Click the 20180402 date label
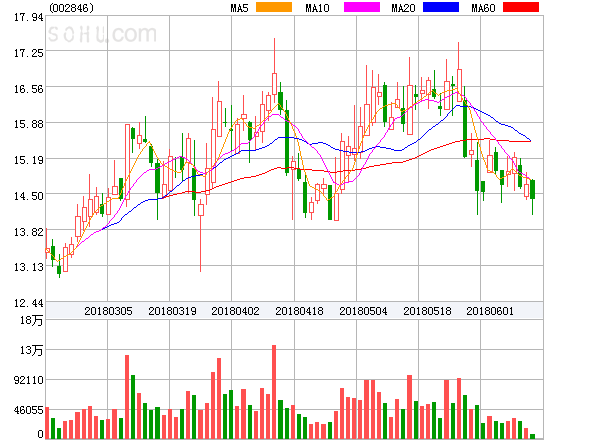This screenshot has height=440, width=600. [x=235, y=311]
